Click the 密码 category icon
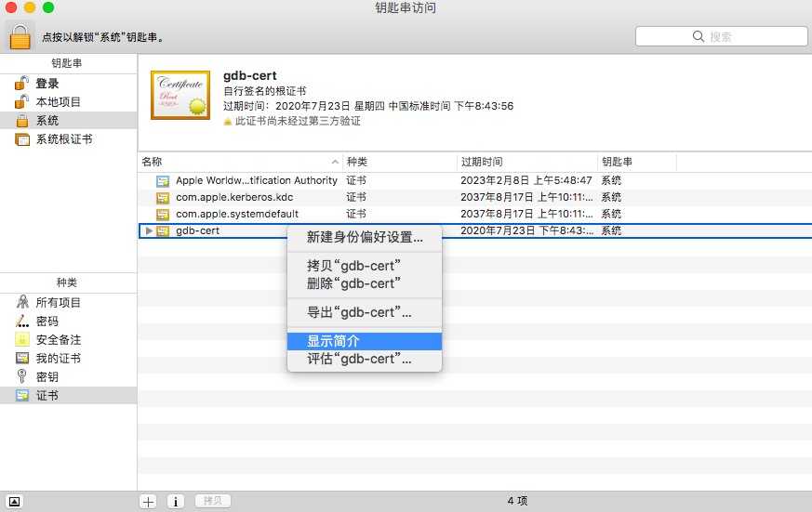Viewport: 812px width, 512px height. [x=22, y=322]
